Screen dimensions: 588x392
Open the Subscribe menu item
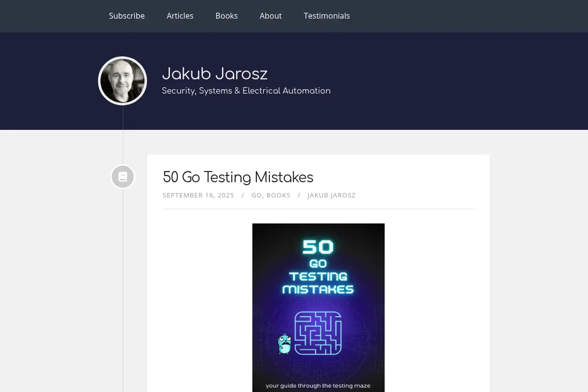click(126, 16)
